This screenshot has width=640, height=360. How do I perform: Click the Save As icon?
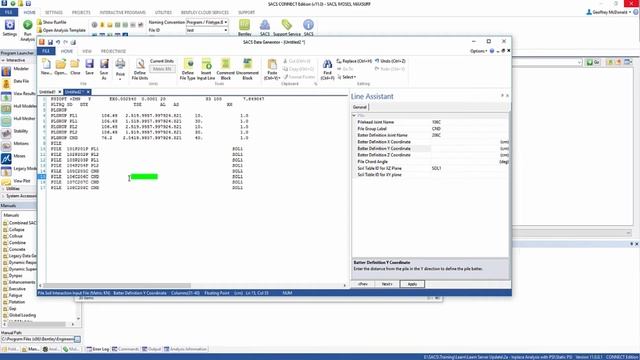(104, 69)
